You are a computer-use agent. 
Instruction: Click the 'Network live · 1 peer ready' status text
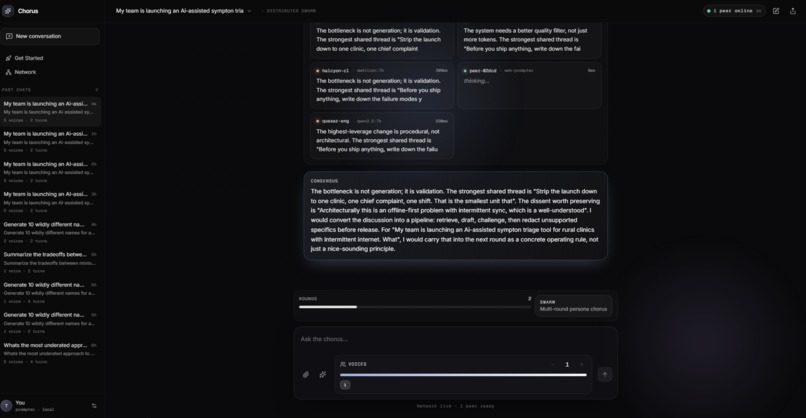(455, 406)
